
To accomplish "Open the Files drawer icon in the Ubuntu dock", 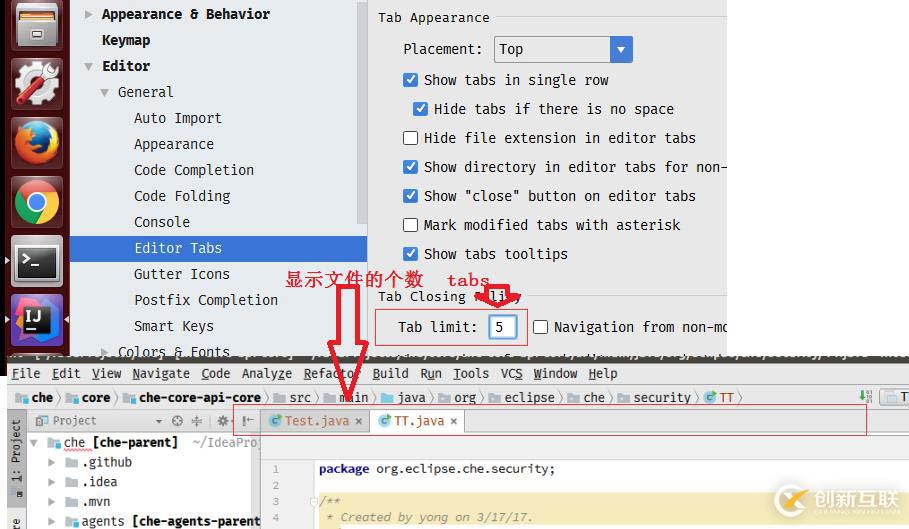I will click(37, 25).
